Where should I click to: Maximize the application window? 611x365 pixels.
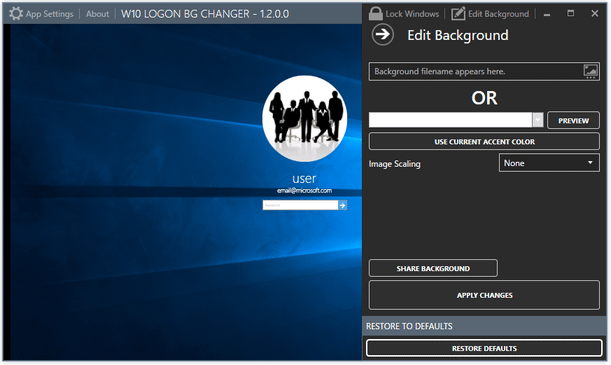[570, 14]
